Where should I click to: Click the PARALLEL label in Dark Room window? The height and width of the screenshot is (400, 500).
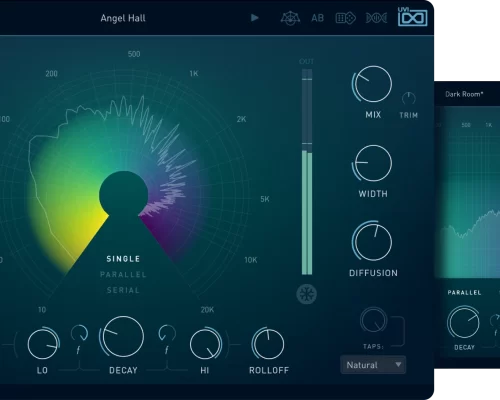464,293
